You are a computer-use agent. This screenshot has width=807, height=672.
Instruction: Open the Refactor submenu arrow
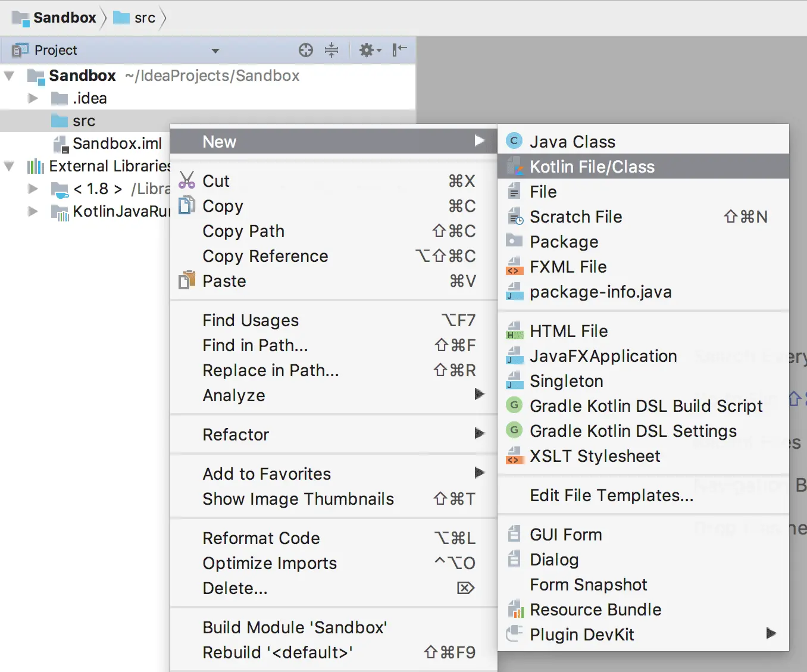point(480,433)
